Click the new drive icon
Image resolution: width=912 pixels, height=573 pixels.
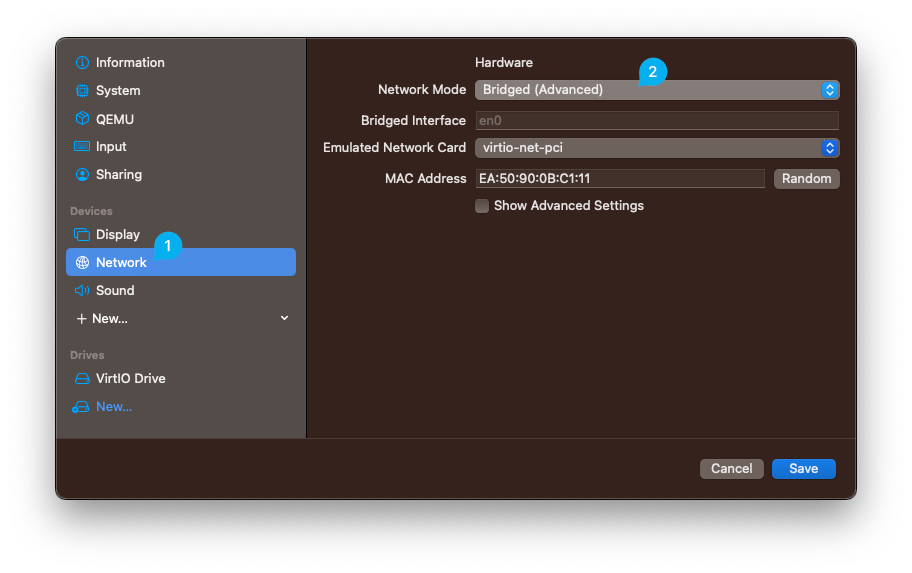[80, 407]
